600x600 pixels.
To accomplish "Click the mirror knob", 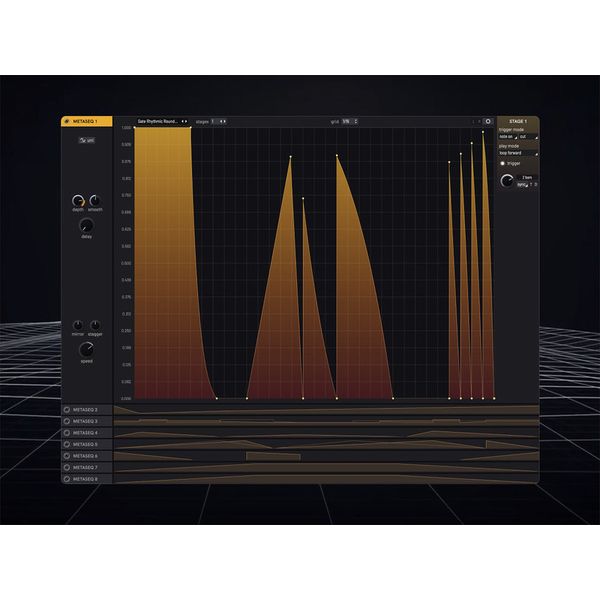I will (78, 325).
